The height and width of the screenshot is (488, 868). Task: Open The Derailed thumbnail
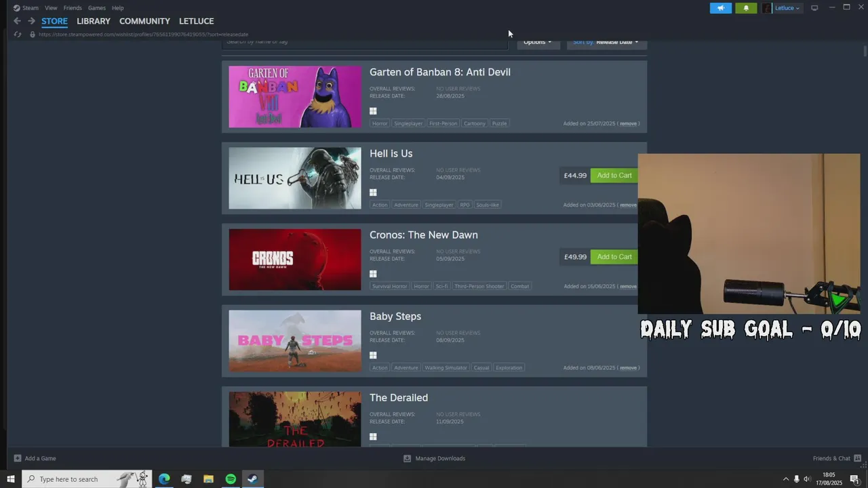[x=295, y=419]
